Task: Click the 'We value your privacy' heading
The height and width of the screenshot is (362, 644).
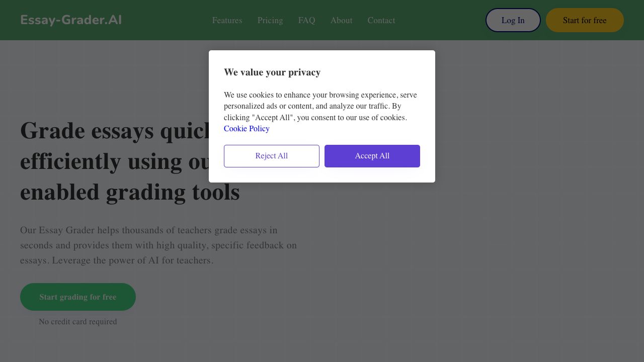Action: tap(272, 72)
